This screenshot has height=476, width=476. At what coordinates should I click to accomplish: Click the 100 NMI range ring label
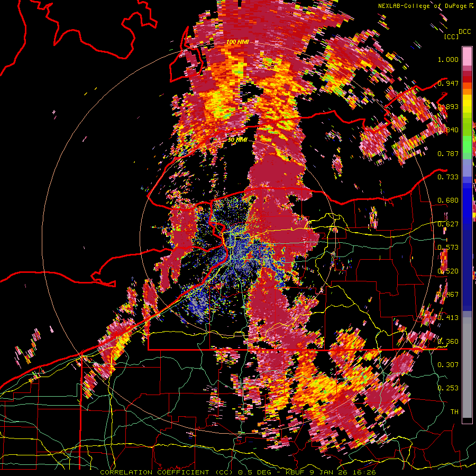pyautogui.click(x=237, y=42)
